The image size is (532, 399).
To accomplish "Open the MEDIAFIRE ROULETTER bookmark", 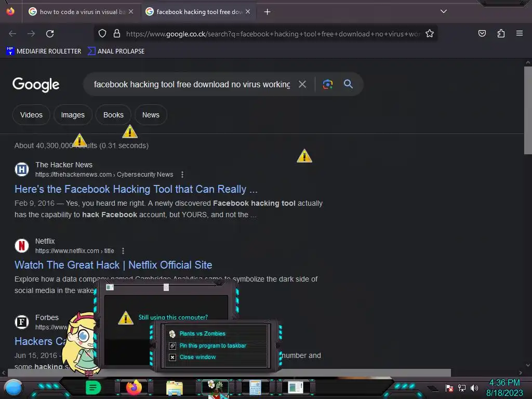I will coord(44,51).
